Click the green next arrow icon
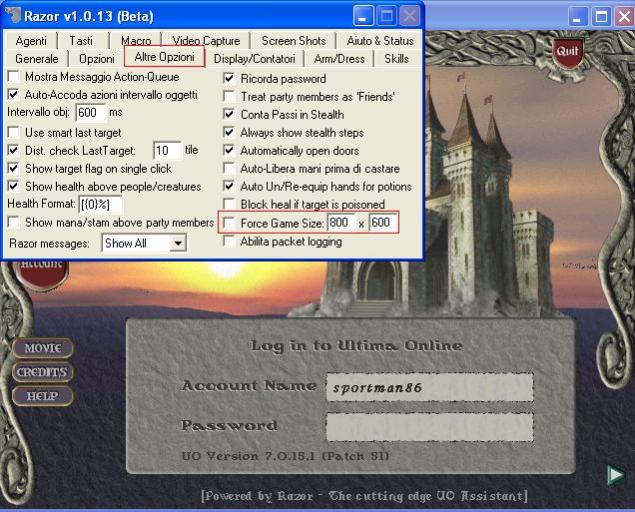 pyautogui.click(x=616, y=475)
